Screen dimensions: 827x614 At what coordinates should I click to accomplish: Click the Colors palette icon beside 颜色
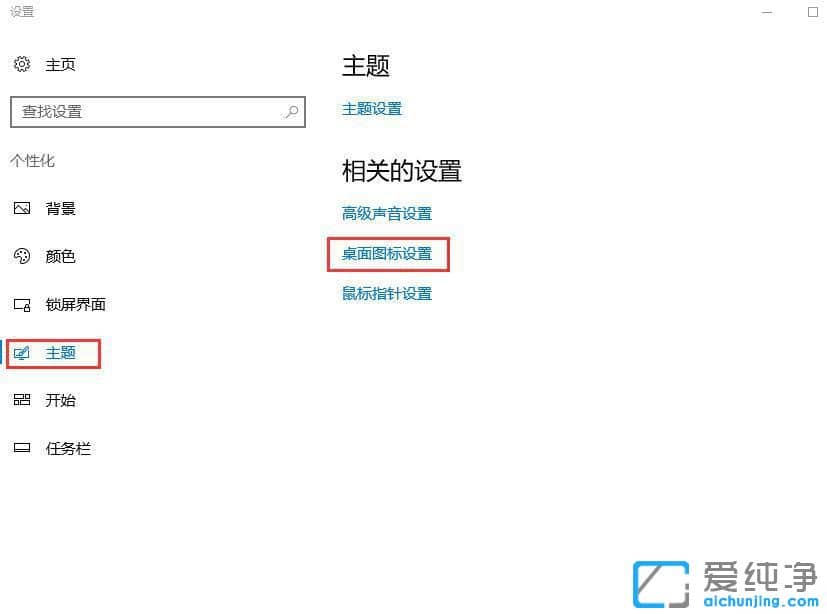coord(22,256)
